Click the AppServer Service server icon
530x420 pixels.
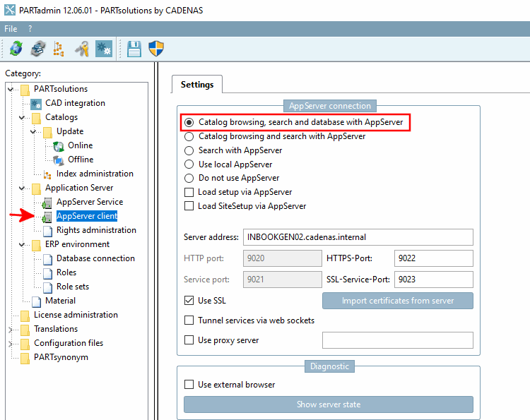(47, 203)
